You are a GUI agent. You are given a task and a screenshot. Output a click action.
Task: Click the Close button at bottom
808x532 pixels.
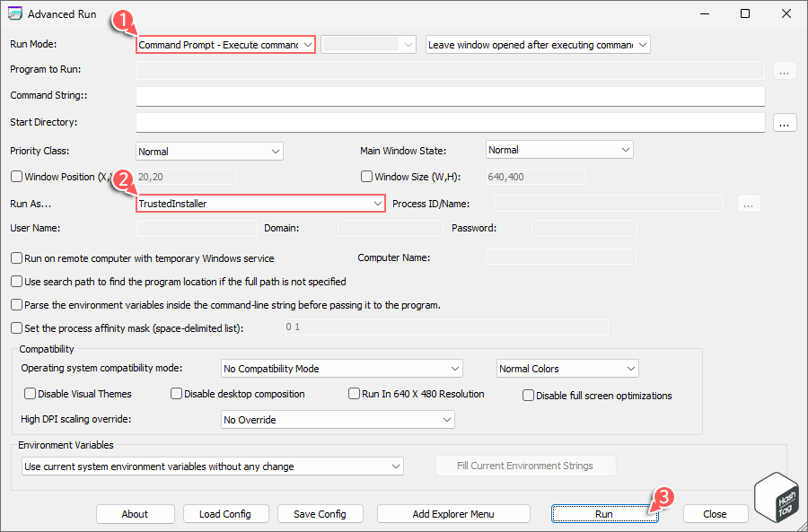(716, 514)
